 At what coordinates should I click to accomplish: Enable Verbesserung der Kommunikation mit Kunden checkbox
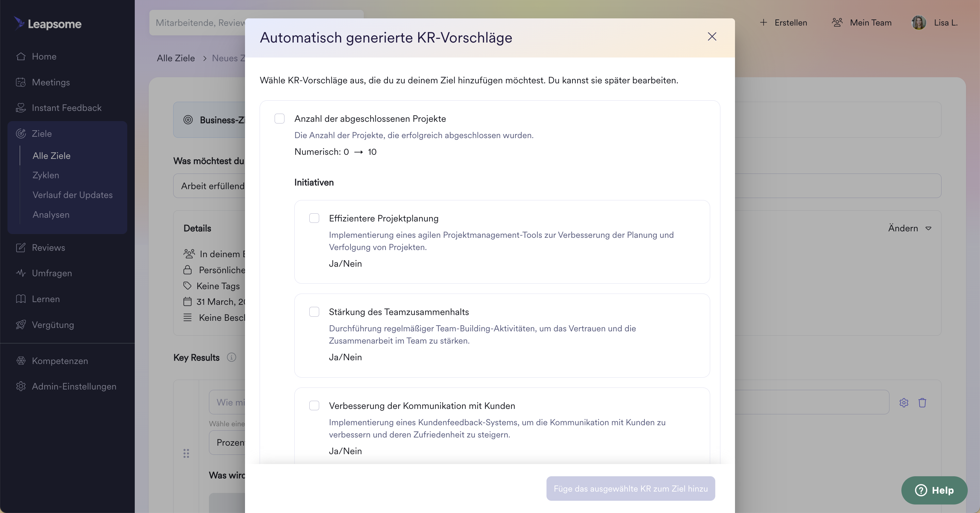coord(314,406)
